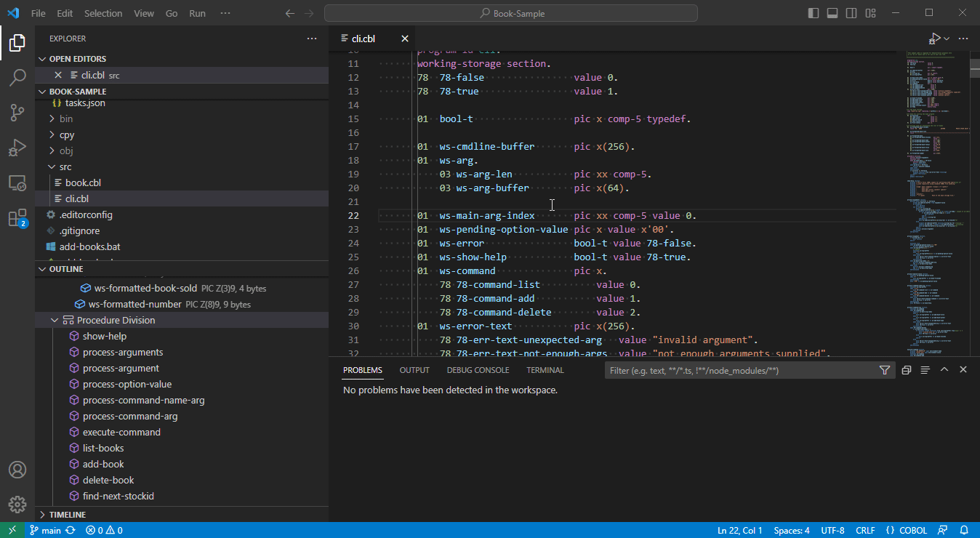This screenshot has height=538, width=980.
Task: Click the editor vertical scrollbar thumb
Action: coord(975,68)
